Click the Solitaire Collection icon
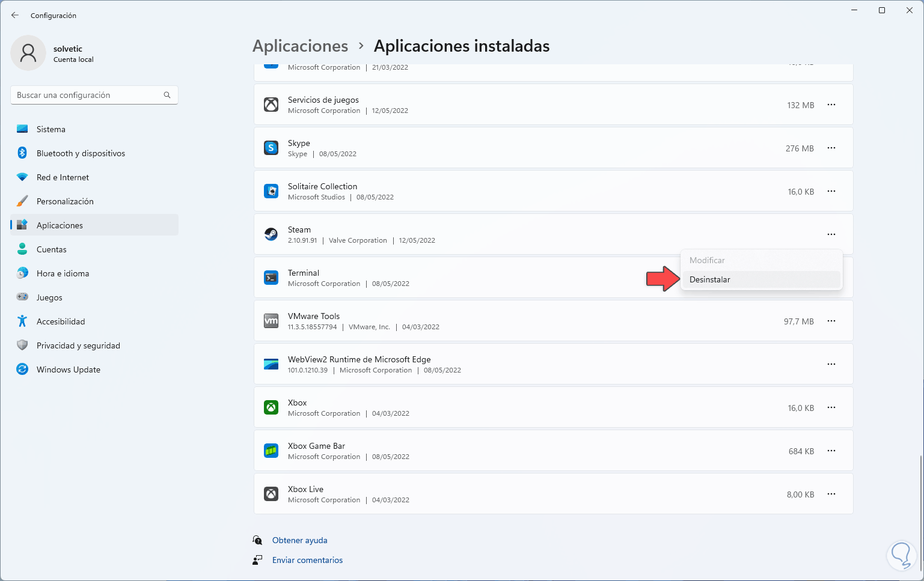Image resolution: width=924 pixels, height=581 pixels. pyautogui.click(x=271, y=191)
